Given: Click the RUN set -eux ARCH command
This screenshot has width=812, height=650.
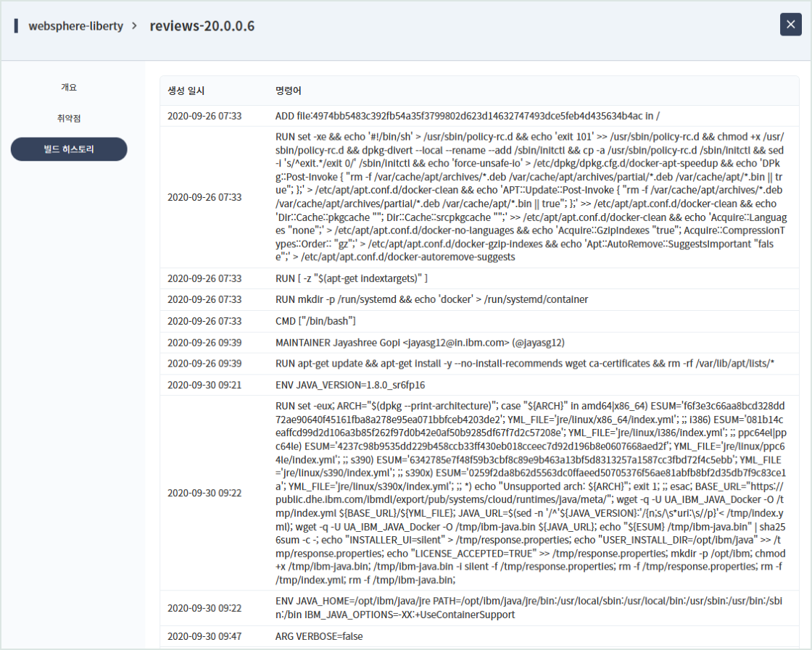Looking at the screenshot, I should (531, 493).
